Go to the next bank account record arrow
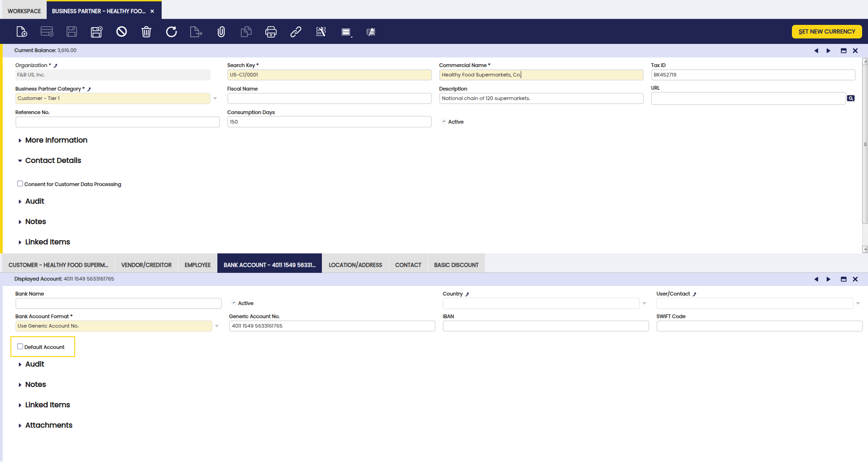The width and height of the screenshot is (868, 462). (x=829, y=279)
